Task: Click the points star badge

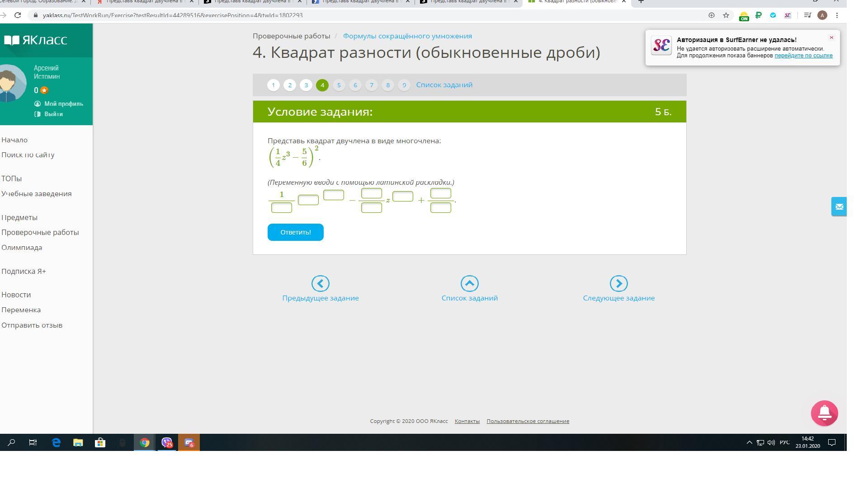Action: click(x=44, y=90)
